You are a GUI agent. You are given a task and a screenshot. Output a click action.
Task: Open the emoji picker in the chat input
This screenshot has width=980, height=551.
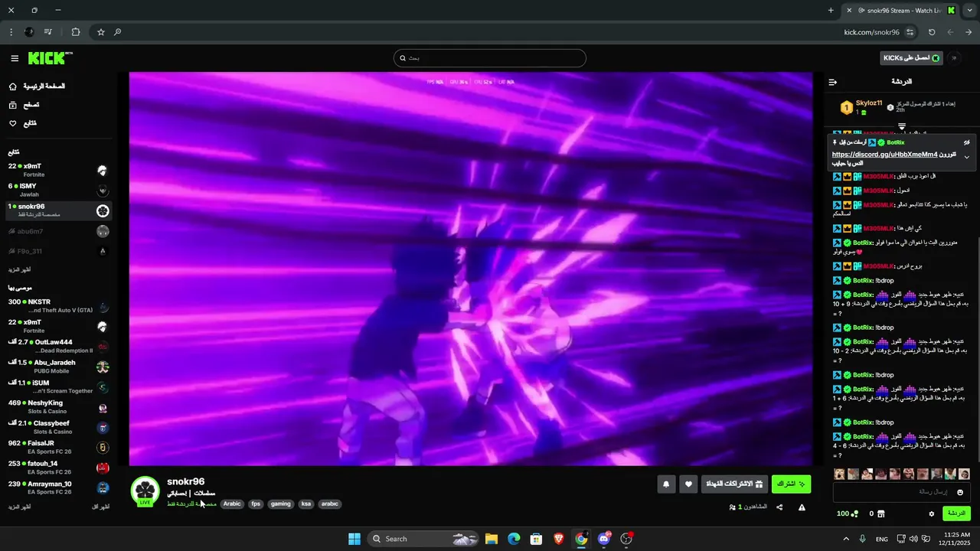[x=960, y=492]
